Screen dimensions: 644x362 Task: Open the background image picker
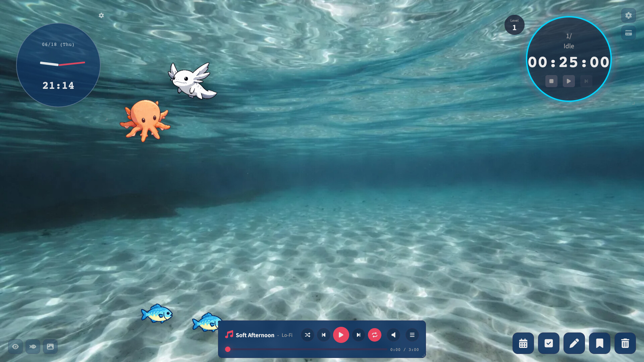click(50, 347)
